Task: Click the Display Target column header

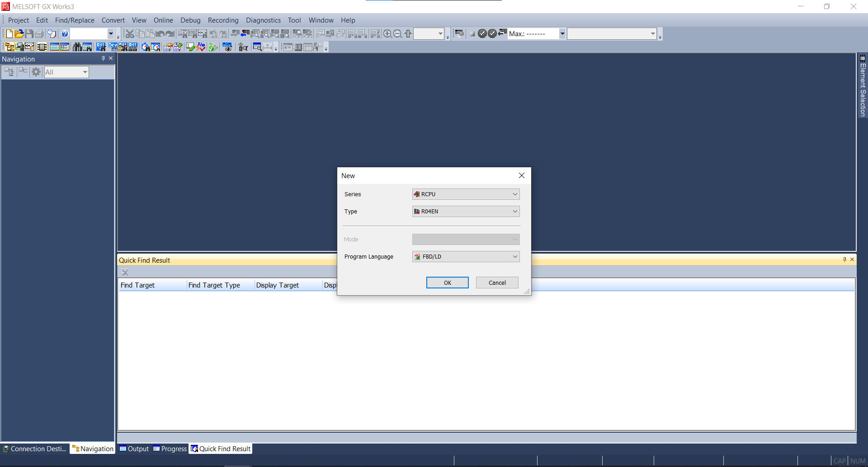Action: click(288, 285)
